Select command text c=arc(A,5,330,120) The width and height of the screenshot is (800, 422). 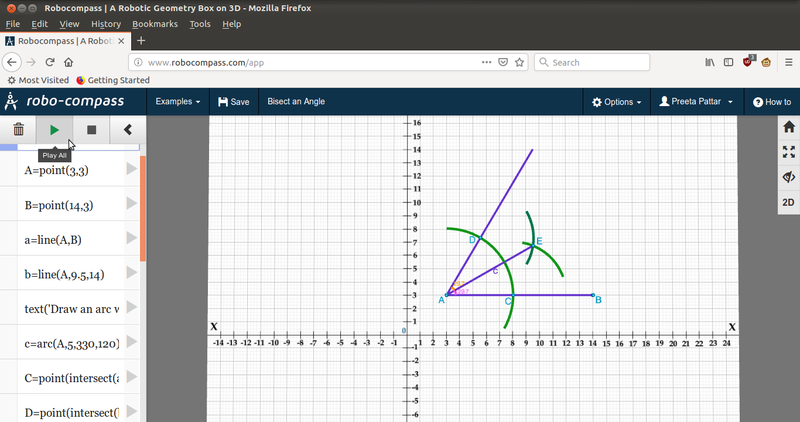(x=71, y=344)
